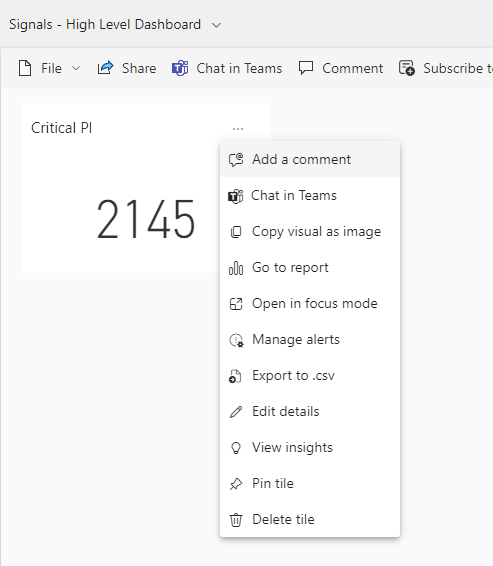The width and height of the screenshot is (493, 566).
Task: Click the Pin tile pushpin icon
Action: click(x=236, y=484)
